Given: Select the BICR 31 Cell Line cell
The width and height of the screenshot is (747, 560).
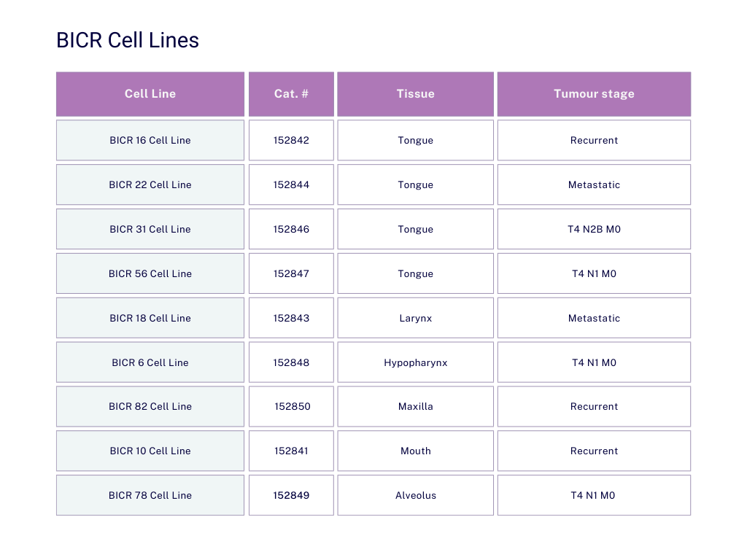Looking at the screenshot, I should tap(150, 229).
